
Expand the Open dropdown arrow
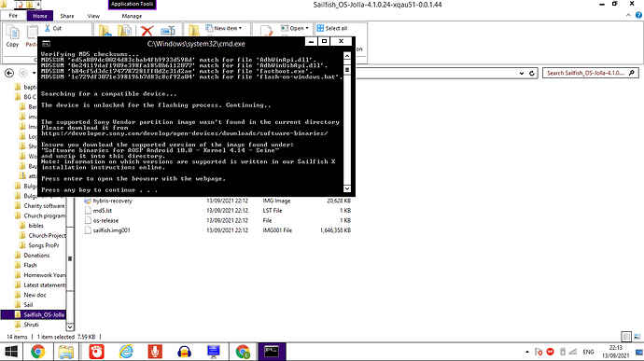coord(307,28)
